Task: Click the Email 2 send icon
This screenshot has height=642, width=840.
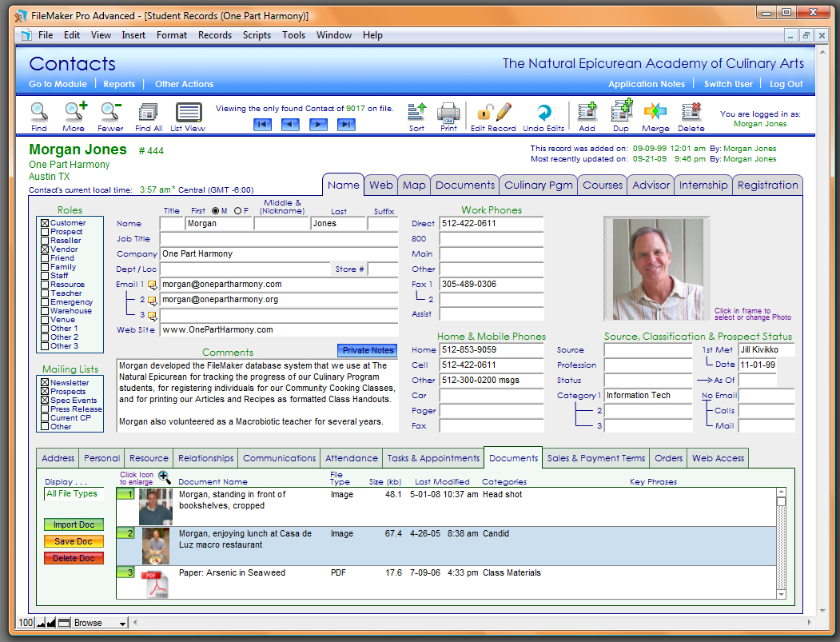Action: click(152, 300)
